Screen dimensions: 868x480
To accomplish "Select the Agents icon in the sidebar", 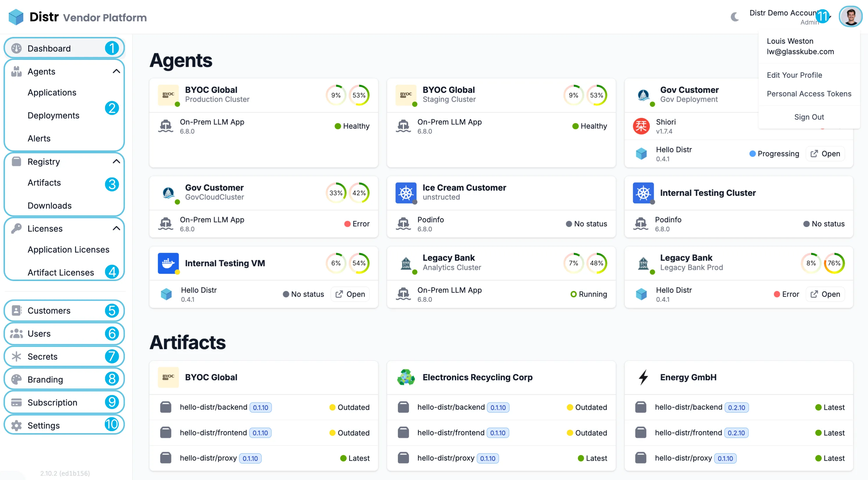I will click(16, 71).
